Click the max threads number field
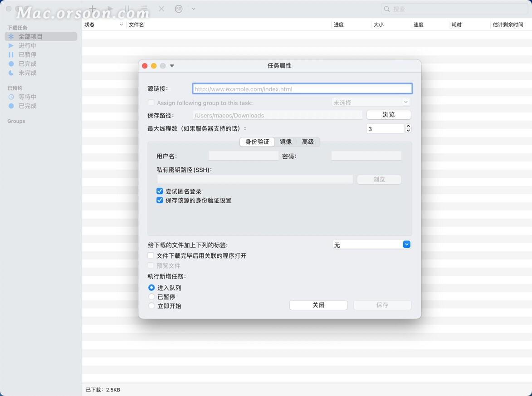This screenshot has height=396, width=532. [x=386, y=129]
